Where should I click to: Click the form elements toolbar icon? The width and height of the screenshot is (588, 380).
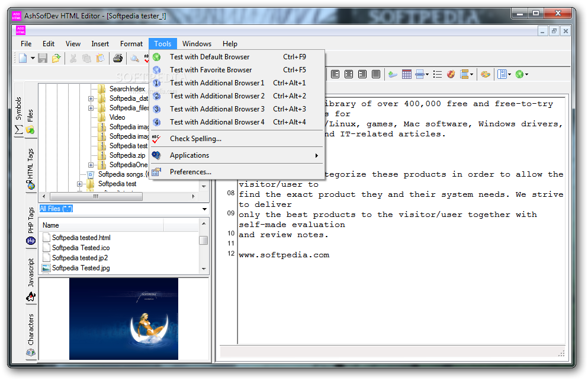coord(465,74)
